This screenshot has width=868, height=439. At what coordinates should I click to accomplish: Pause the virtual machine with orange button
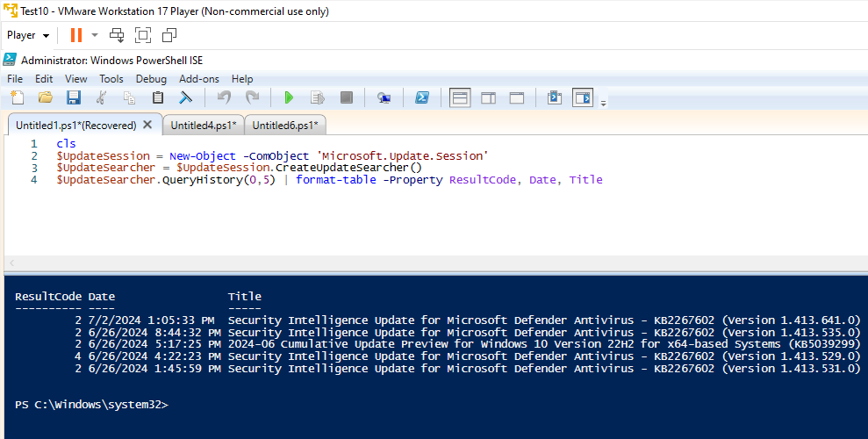[x=76, y=35]
